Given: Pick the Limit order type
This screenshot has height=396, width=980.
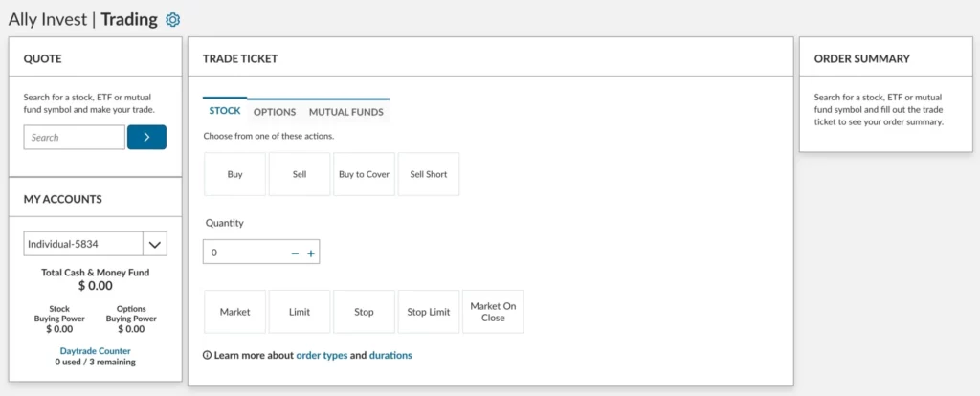Looking at the screenshot, I should [299, 312].
